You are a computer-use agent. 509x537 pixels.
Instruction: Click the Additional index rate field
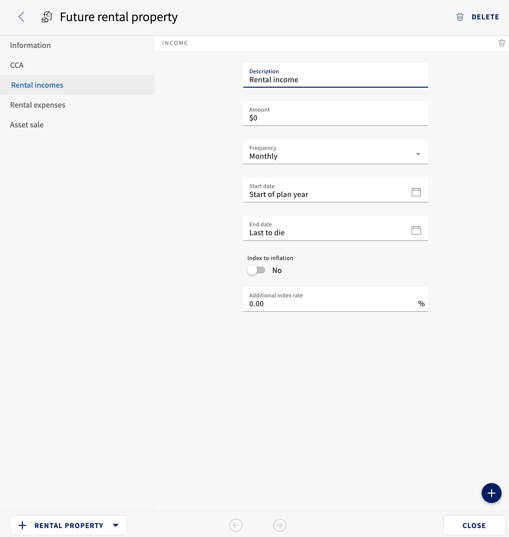coord(336,299)
